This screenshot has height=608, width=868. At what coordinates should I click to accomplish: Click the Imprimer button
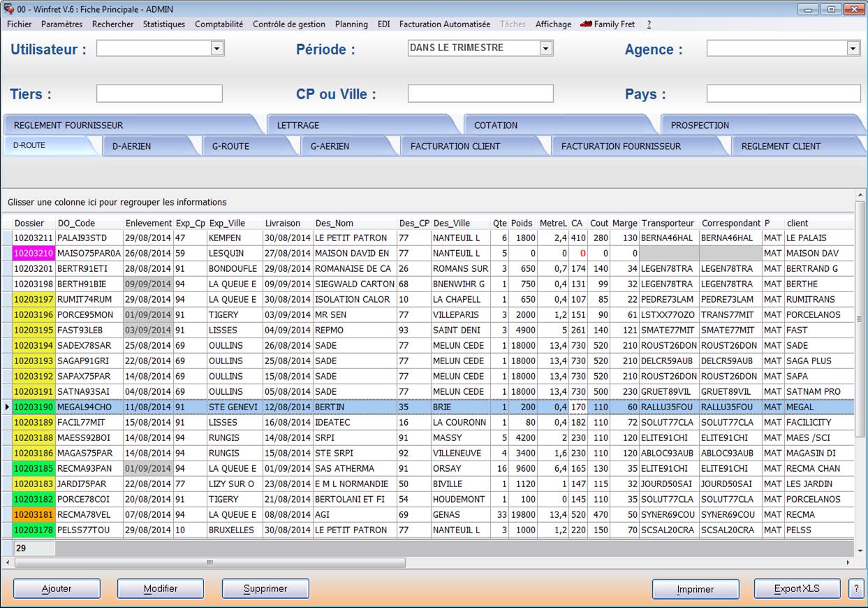pos(695,589)
